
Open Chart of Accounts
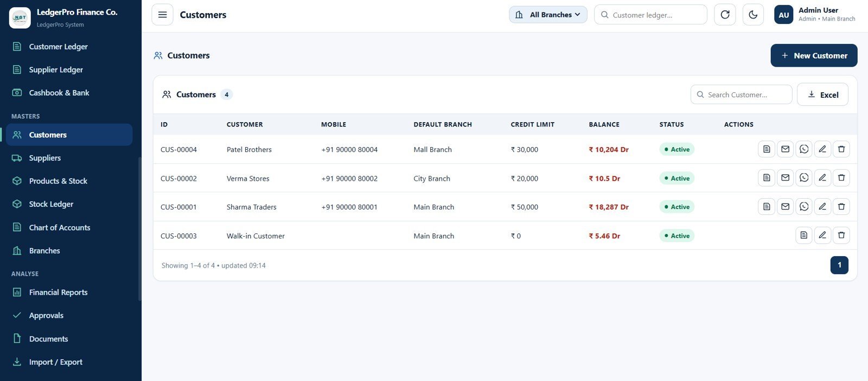pos(69,227)
